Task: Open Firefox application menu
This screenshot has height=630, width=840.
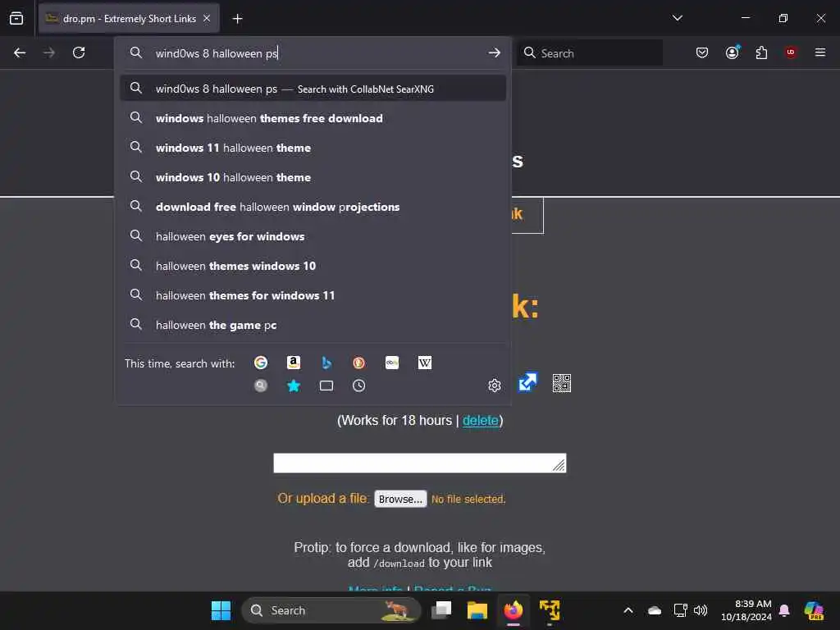Action: point(820,52)
